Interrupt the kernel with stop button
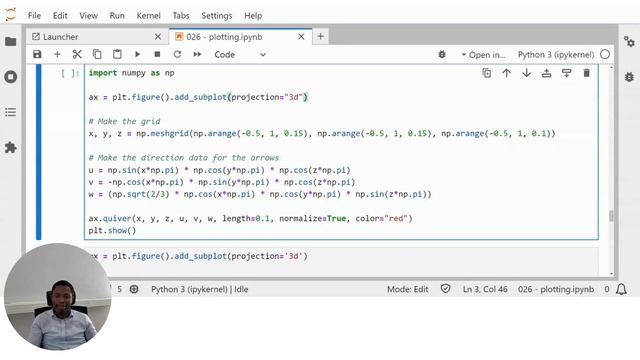The image size is (640, 360). 157,54
